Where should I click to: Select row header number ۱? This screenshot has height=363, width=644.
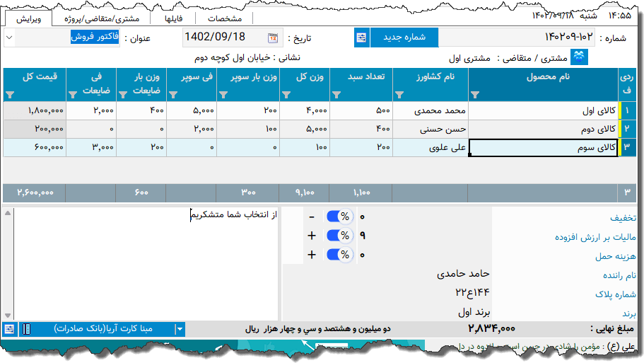pos(627,110)
